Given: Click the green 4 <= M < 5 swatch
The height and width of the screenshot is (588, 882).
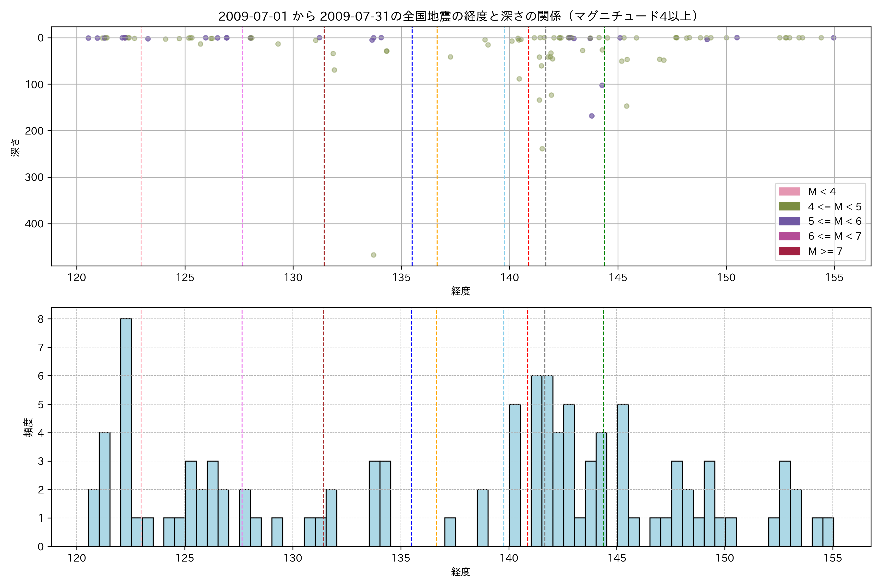Looking at the screenshot, I should pyautogui.click(x=789, y=207).
